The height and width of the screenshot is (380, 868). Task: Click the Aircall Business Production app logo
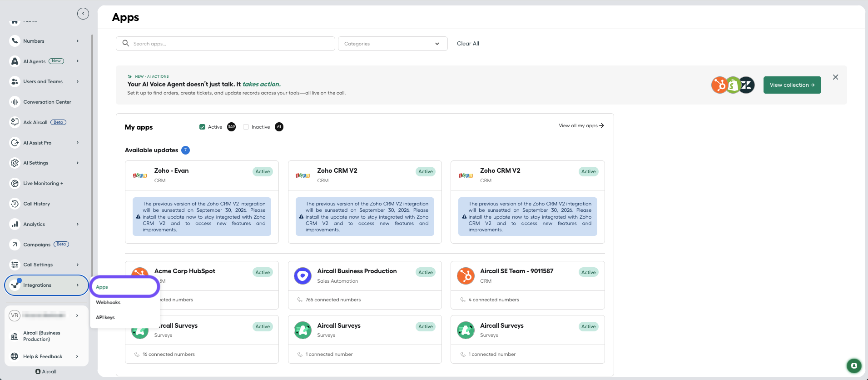[303, 275]
